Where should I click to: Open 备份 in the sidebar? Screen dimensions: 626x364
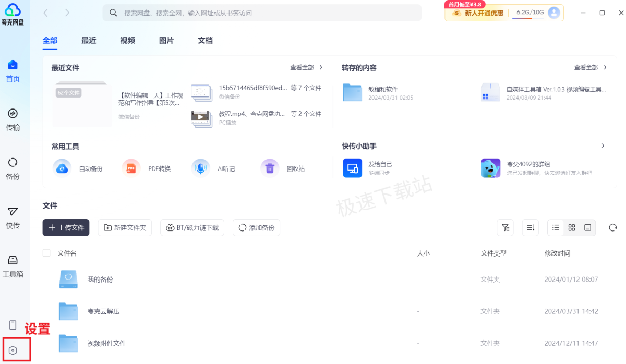pos(13,169)
